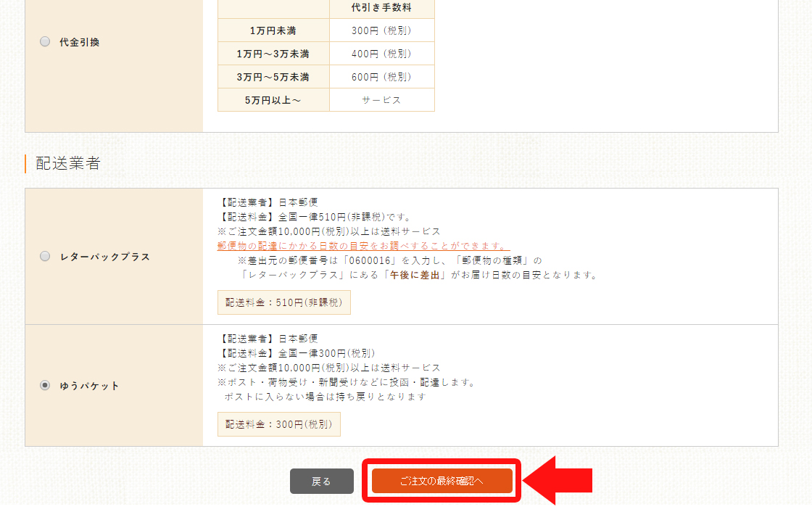Click the 戻る button
Image resolution: width=812 pixels, height=512 pixels.
322,481
